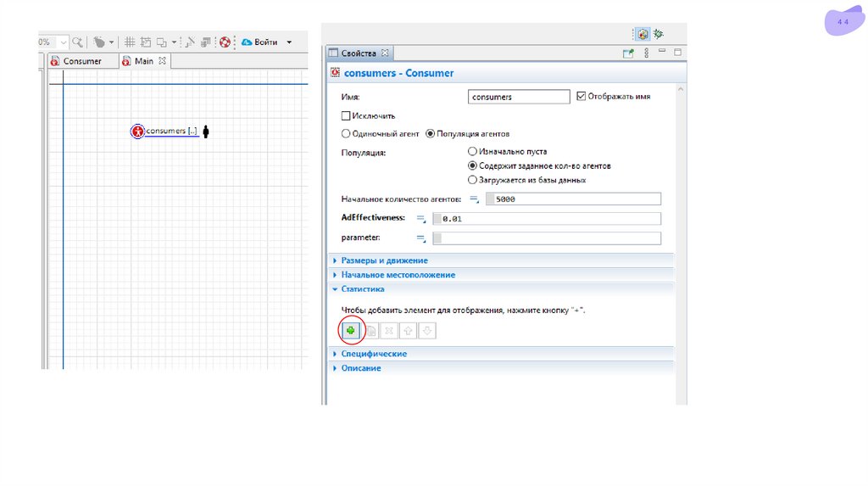Select the Одиночный агент radio button
This screenshot has width=868, height=487.
pyautogui.click(x=346, y=133)
